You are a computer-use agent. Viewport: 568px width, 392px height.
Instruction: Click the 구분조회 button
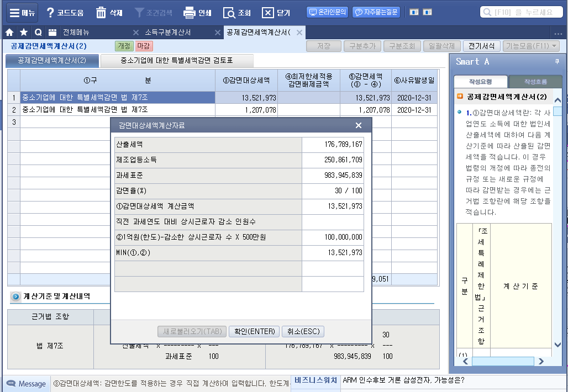point(402,46)
